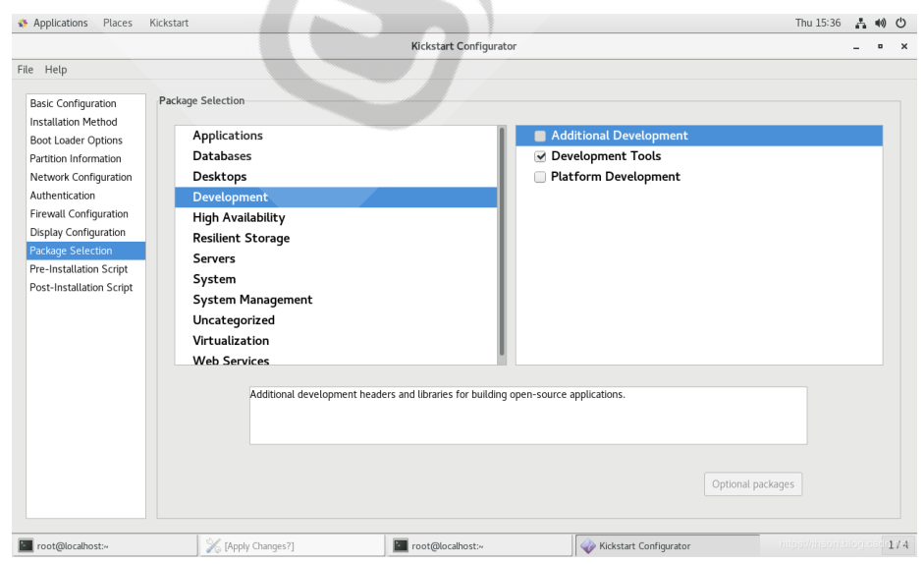Image resolution: width=924 pixels, height=564 pixels.
Task: Open the network status icon in top bar
Action: tap(860, 23)
